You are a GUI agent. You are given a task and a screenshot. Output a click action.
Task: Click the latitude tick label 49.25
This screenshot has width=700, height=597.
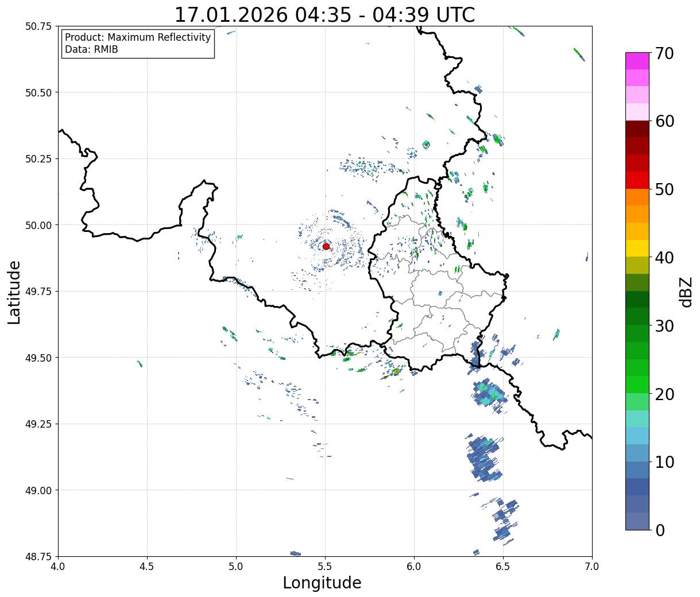point(38,424)
